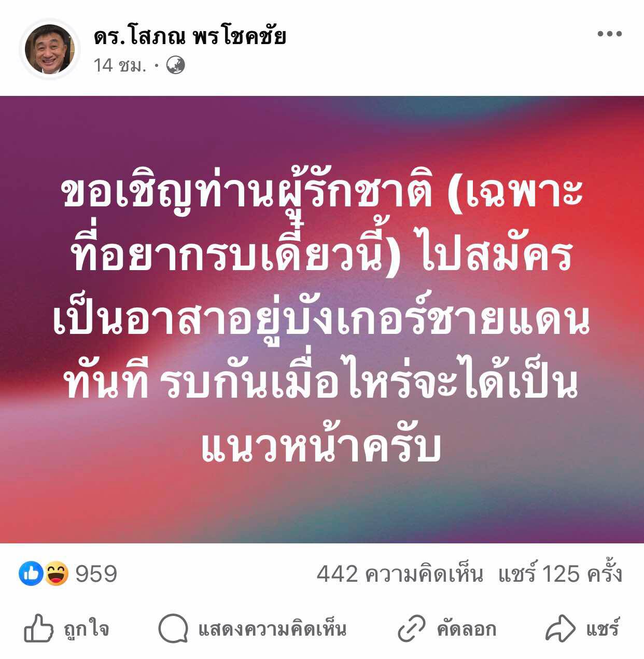
Task: View the แชร์ 125 ครั้ง shares list
Action: (560, 573)
